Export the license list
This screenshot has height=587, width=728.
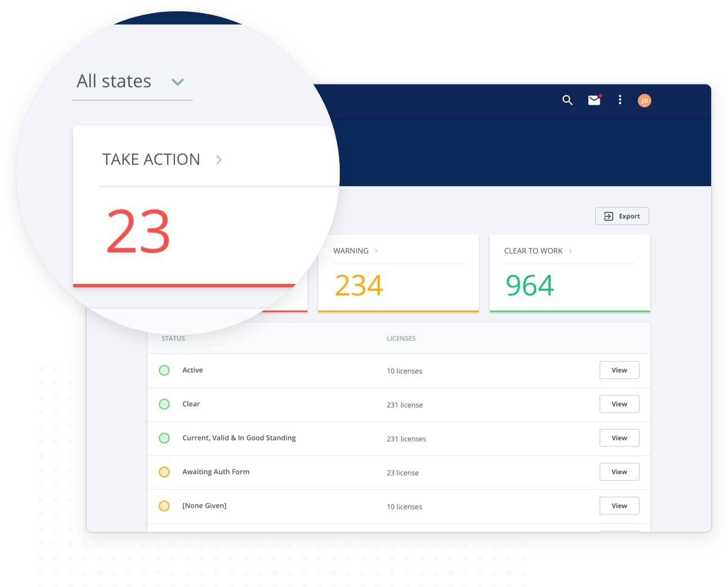(622, 216)
